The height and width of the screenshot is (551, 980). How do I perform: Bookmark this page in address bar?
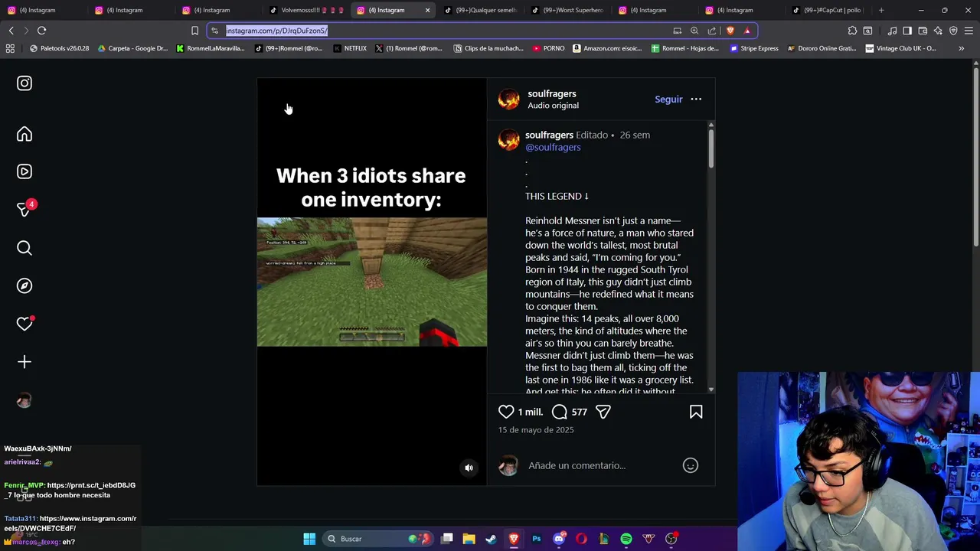point(194,31)
